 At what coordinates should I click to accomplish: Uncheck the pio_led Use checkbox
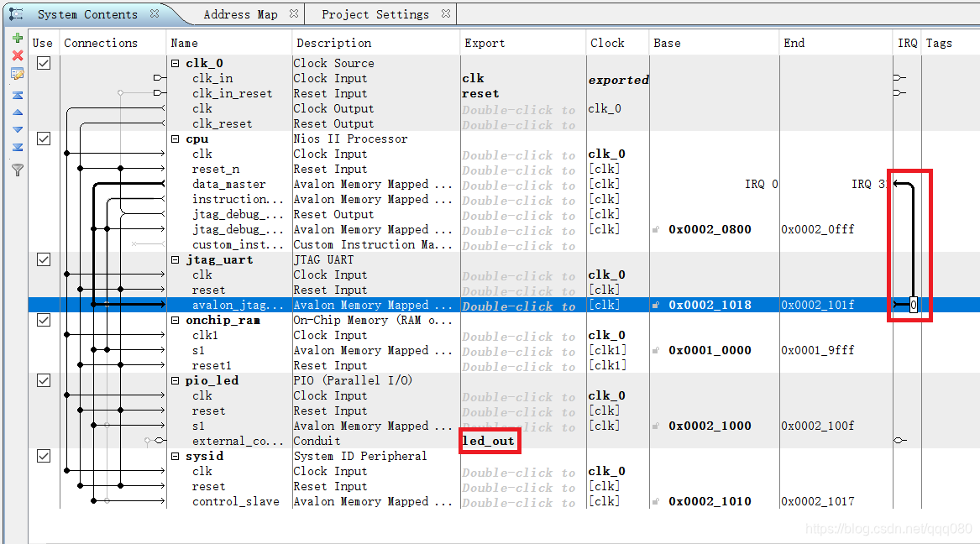tap(44, 380)
